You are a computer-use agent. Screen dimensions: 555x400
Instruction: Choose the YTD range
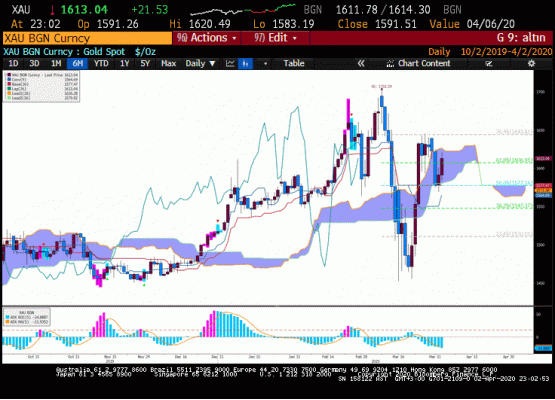[101, 64]
